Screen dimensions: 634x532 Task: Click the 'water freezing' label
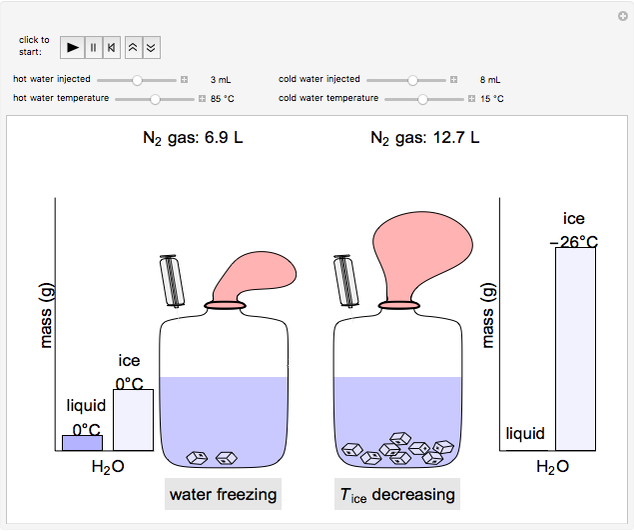pyautogui.click(x=222, y=494)
